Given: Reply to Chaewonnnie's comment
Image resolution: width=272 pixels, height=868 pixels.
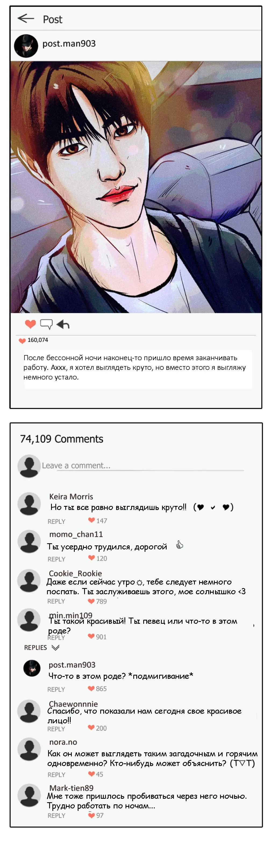Looking at the screenshot, I should (x=56, y=729).
